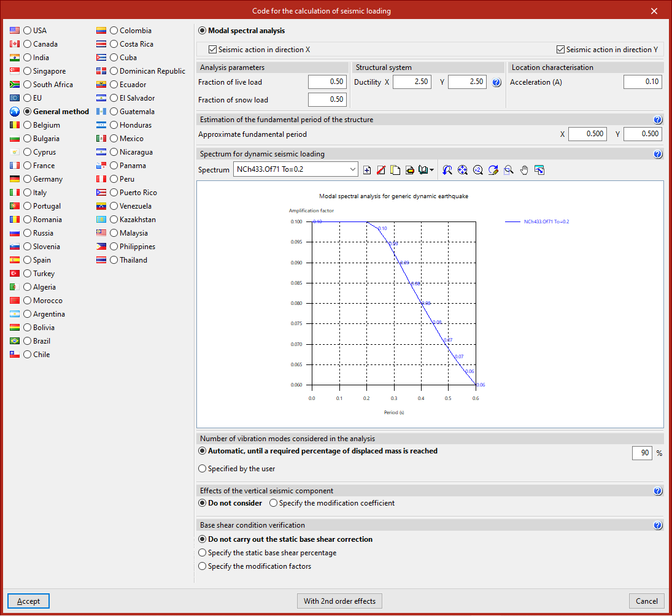672x616 pixels.
Task: Choose the Specified by the user option
Action: pyautogui.click(x=203, y=469)
